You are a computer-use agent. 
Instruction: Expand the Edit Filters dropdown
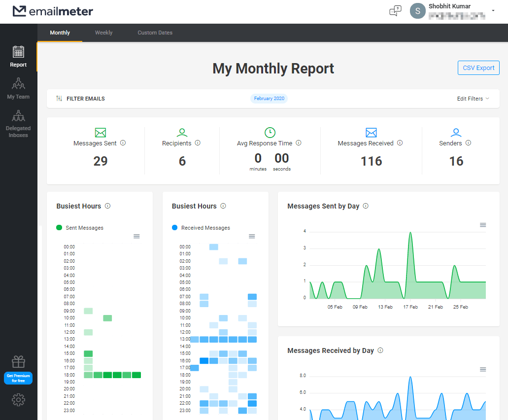click(x=473, y=99)
